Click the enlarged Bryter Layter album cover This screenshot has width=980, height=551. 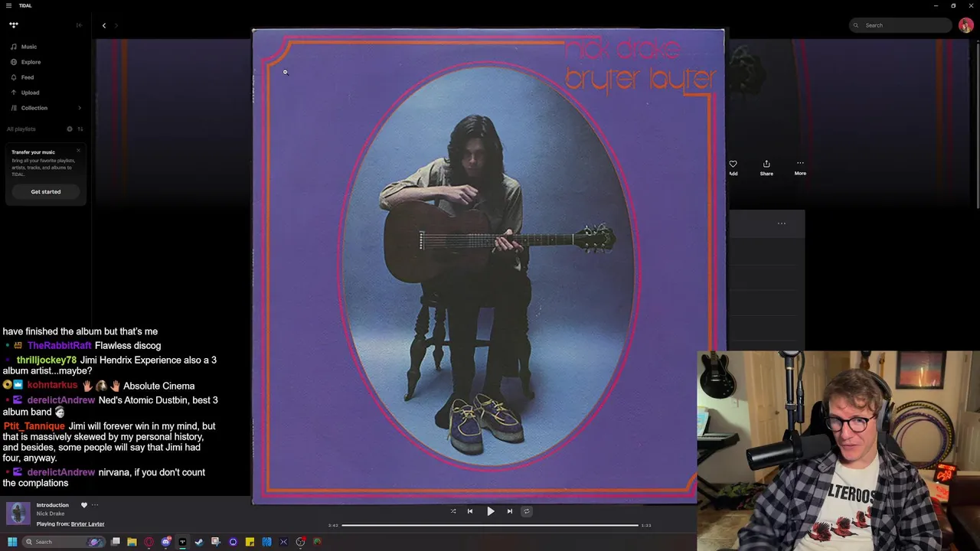(488, 266)
